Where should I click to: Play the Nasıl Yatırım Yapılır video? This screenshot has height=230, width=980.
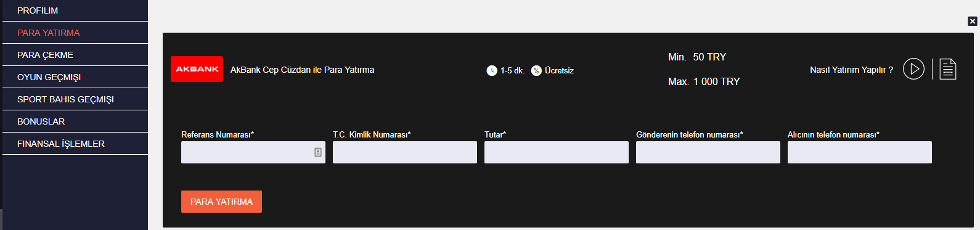pos(913,69)
